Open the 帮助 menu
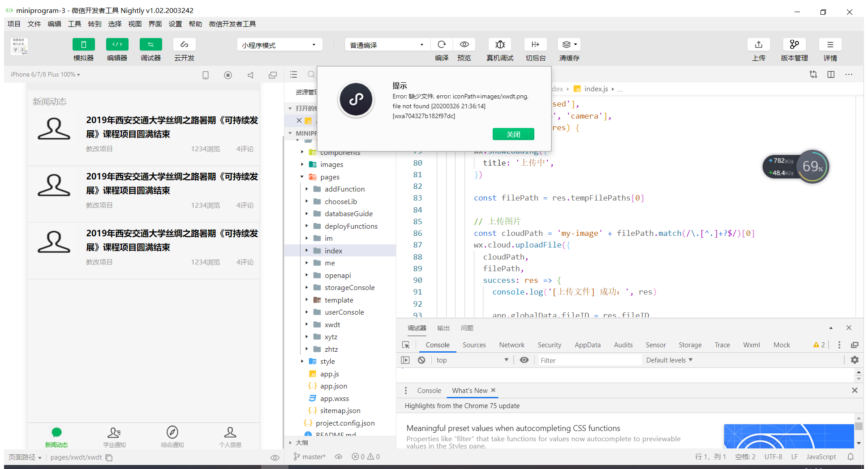The height and width of the screenshot is (469, 868). pyautogui.click(x=195, y=24)
